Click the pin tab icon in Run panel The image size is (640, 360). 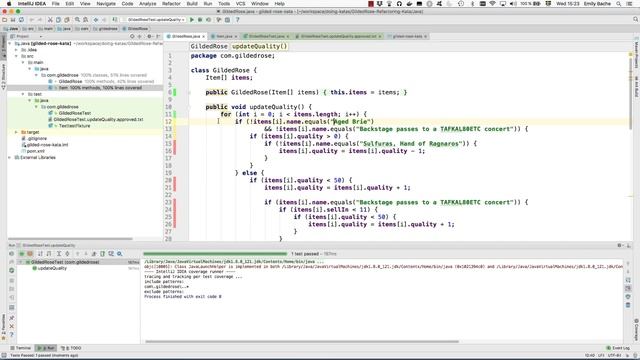pos(11,318)
